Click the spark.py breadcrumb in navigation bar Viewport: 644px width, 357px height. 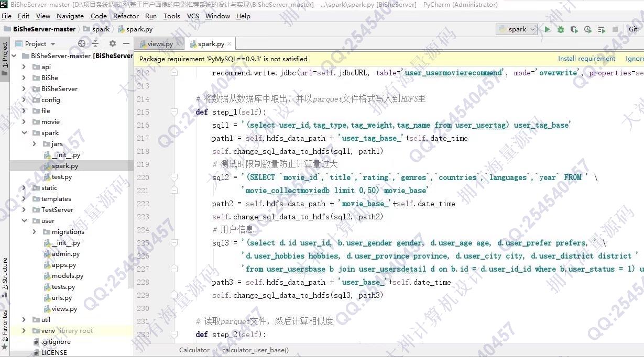coord(135,29)
